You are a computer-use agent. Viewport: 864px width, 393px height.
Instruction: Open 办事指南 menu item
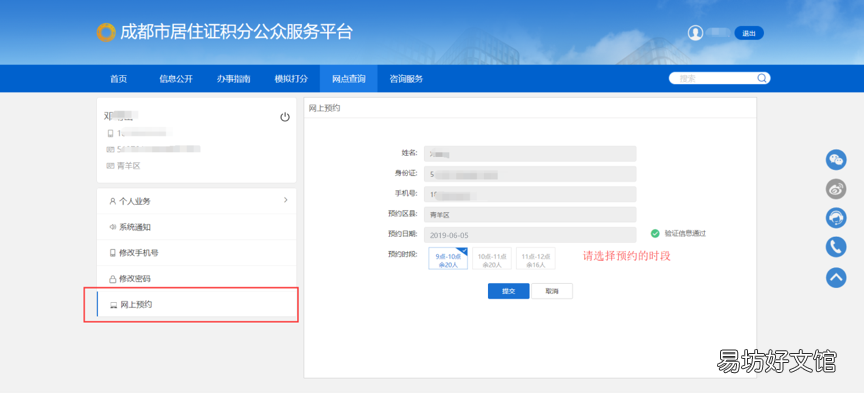[234, 79]
